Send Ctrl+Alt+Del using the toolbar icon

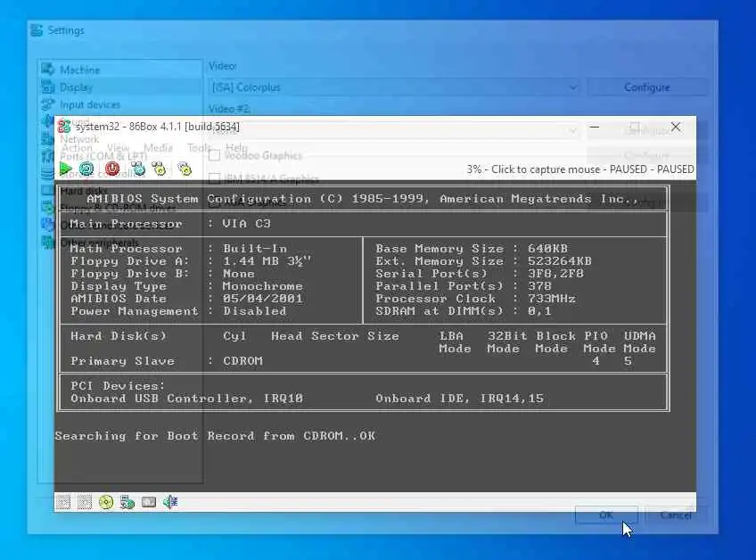pos(138,169)
